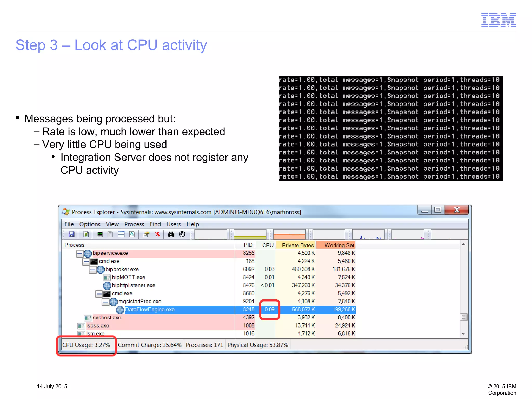The image size is (532, 399).
Task: Click the view DLLs/handles toolbar icon
Action: pyautogui.click(x=132, y=234)
